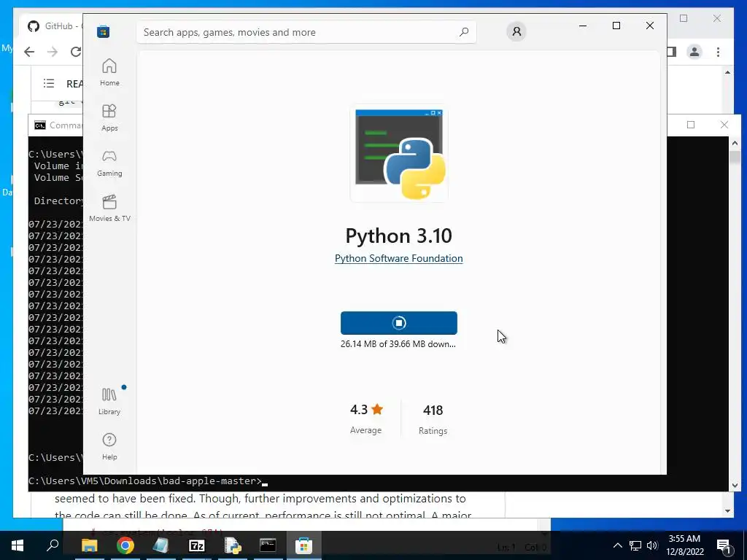
Task: Open the notification center icon
Action: tap(724, 546)
